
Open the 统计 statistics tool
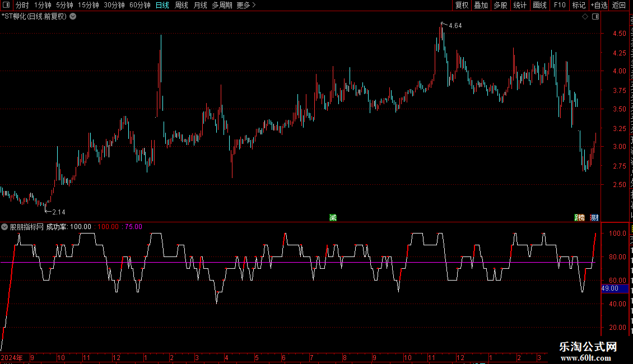tap(520, 5)
